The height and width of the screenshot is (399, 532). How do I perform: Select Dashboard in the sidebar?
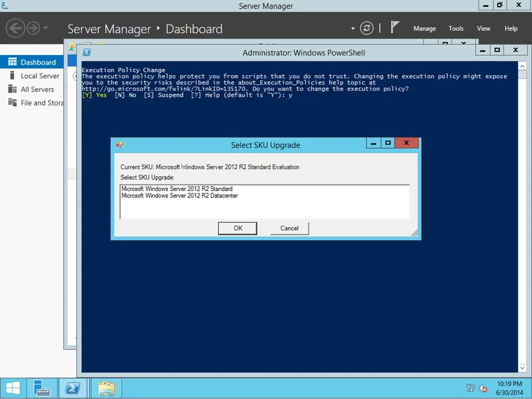click(x=32, y=62)
